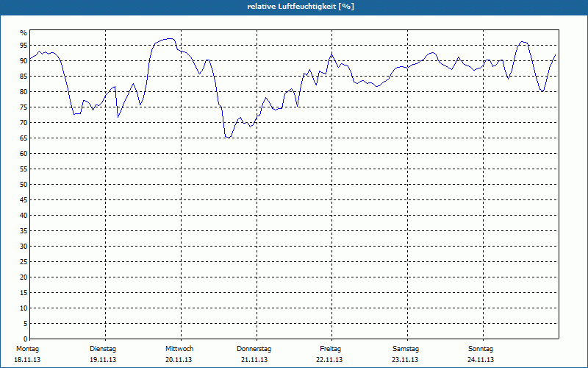Click the '%' unit label on y-axis

pyautogui.click(x=24, y=33)
